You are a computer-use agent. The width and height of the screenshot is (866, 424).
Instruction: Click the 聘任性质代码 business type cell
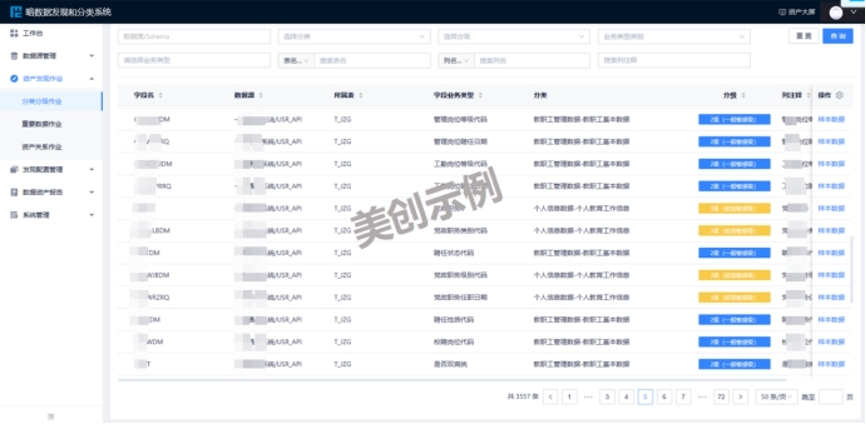(453, 320)
